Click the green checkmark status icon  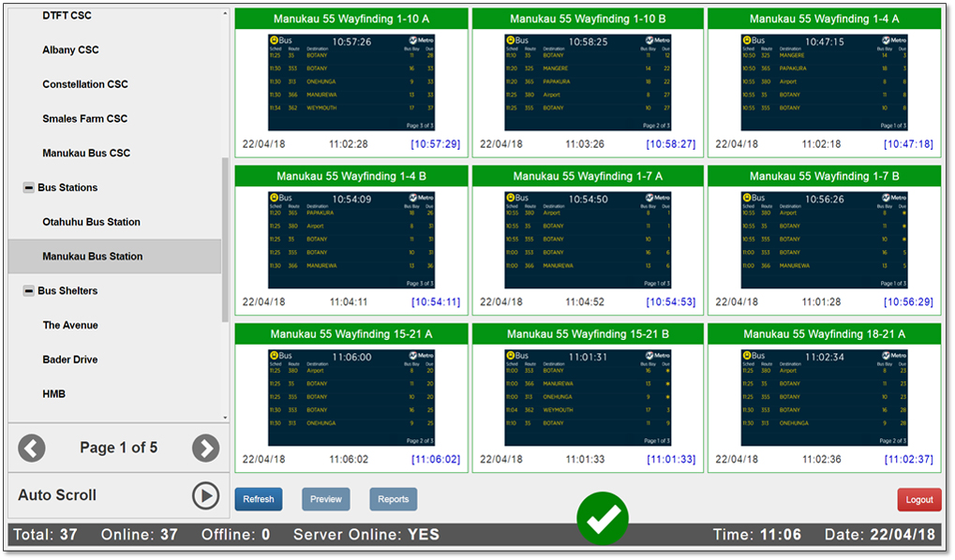pyautogui.click(x=602, y=517)
